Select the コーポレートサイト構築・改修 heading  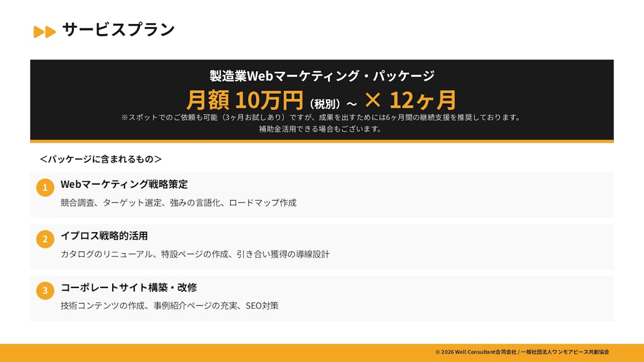coord(129,287)
